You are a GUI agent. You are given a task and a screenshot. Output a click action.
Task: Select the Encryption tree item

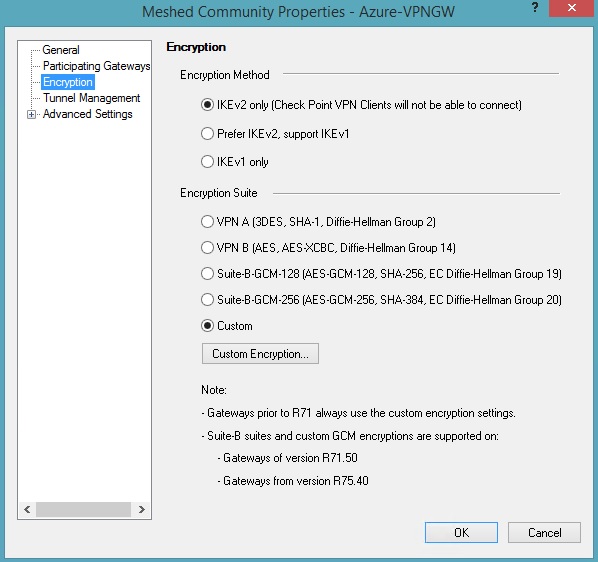tap(68, 82)
